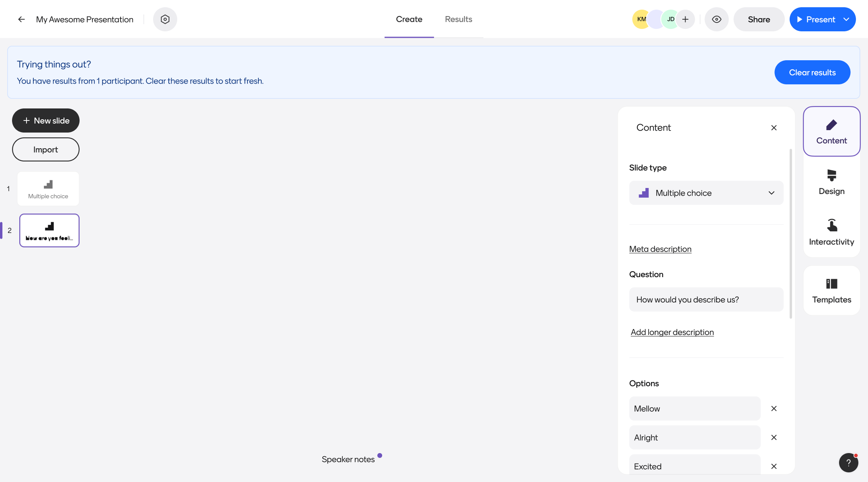The width and height of the screenshot is (868, 482).
Task: Remove the Mellow option
Action: (x=774, y=408)
